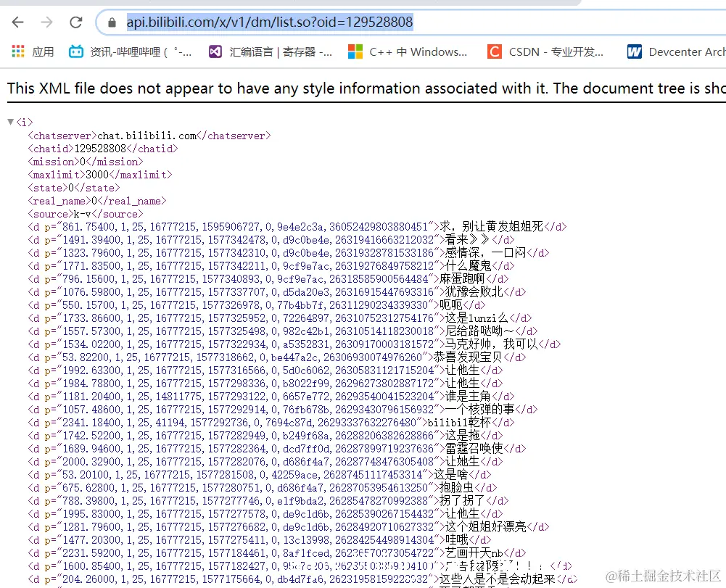Open the 资讯-哔哩哔哩 bookmark
Viewport: 726px width, 588px height.
tap(140, 52)
